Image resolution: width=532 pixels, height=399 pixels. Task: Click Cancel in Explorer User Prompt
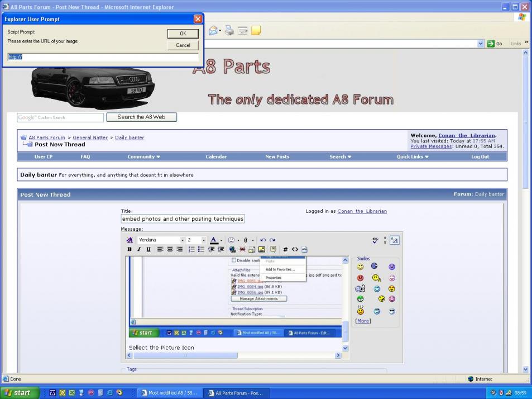pyautogui.click(x=183, y=45)
